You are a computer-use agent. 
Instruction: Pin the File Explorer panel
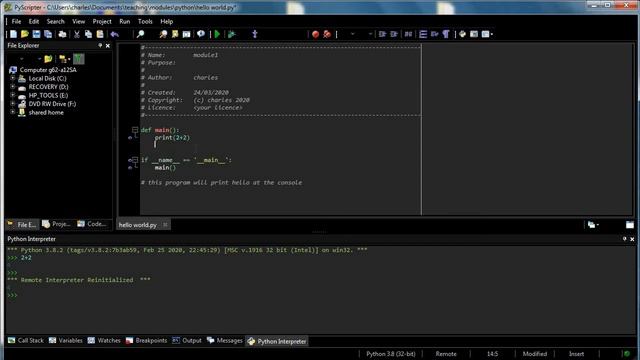[x=100, y=46]
